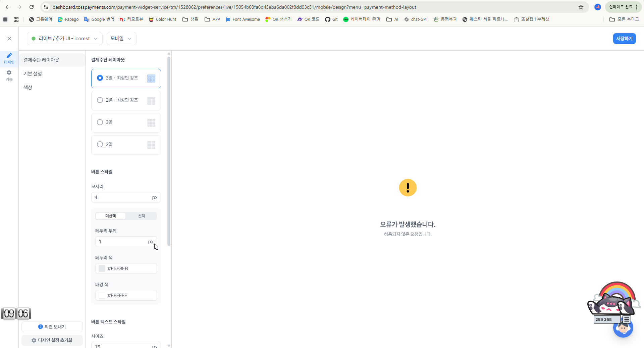Open Chrome profile avatar
Viewport: 644px width, 348px height.
pyautogui.click(x=598, y=7)
